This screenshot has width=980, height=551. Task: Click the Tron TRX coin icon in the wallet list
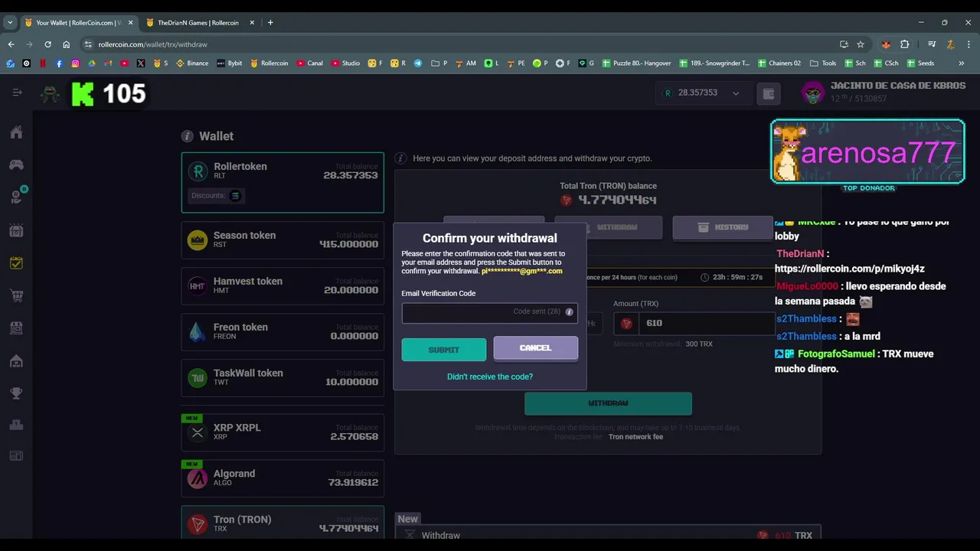click(x=198, y=524)
